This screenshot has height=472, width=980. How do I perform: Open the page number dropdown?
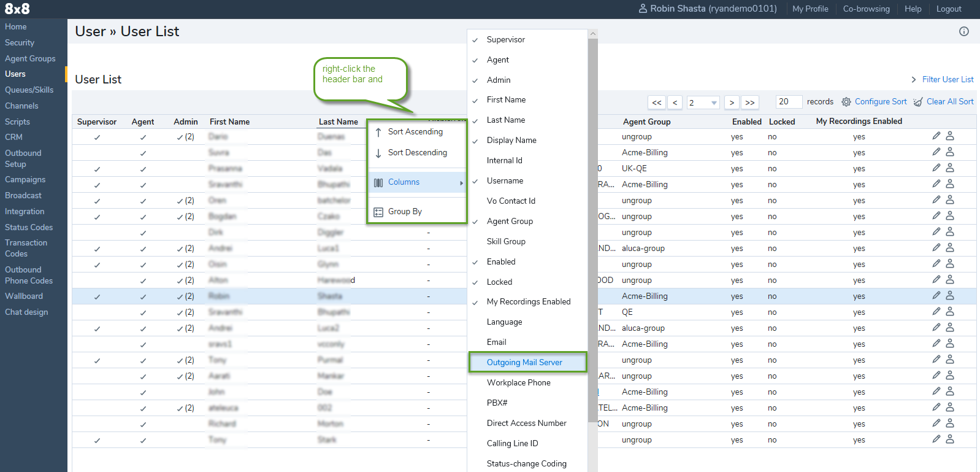[x=703, y=103]
